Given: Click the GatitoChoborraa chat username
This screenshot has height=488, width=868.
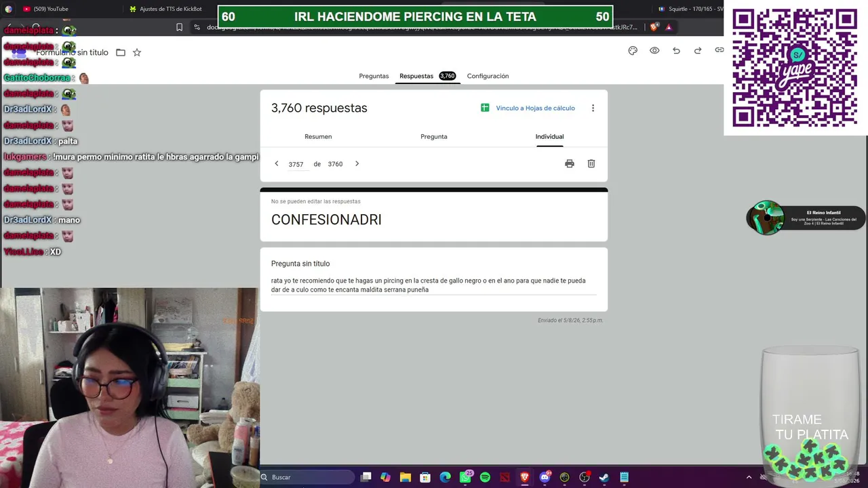Looking at the screenshot, I should click(37, 78).
